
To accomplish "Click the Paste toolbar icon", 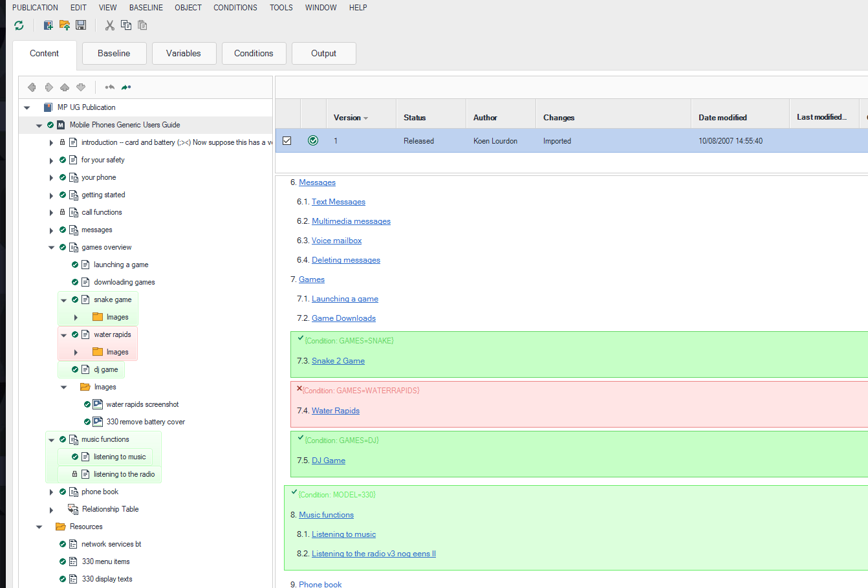I will click(142, 25).
